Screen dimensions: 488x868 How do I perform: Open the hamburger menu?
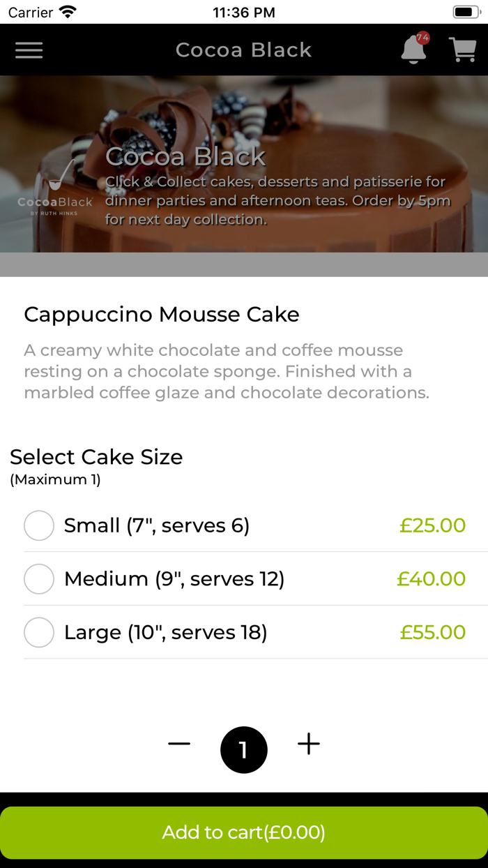tap(29, 50)
